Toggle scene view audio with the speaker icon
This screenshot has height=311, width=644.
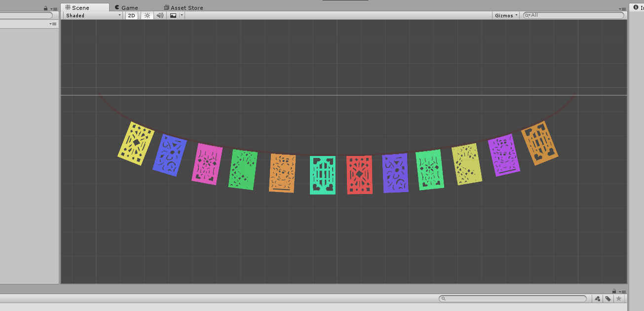(159, 15)
